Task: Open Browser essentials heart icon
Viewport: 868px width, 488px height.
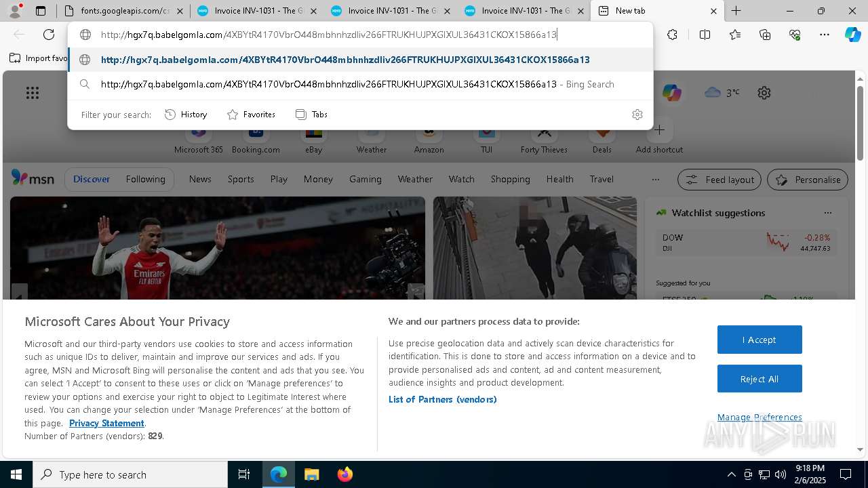Action: (795, 35)
